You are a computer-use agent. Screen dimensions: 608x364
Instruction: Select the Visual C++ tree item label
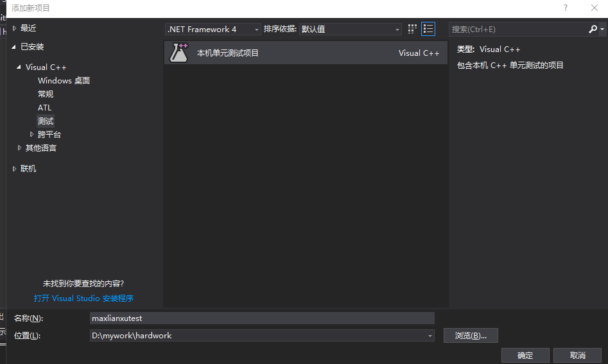pyautogui.click(x=46, y=67)
